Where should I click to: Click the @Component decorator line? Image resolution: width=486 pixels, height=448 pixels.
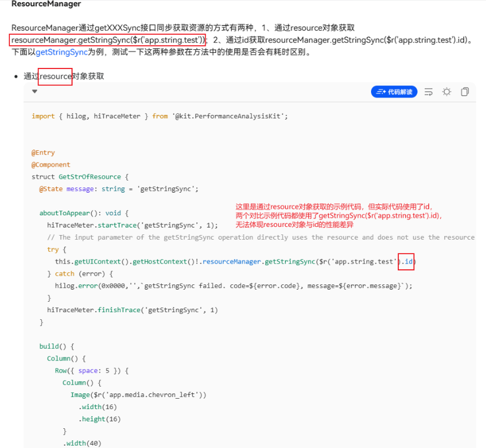pyautogui.click(x=51, y=165)
